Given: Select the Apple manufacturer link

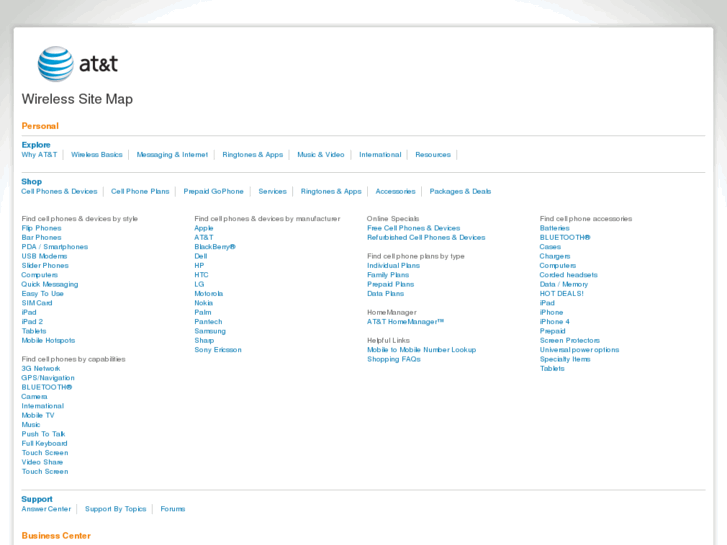Looking at the screenshot, I should pos(204,228).
